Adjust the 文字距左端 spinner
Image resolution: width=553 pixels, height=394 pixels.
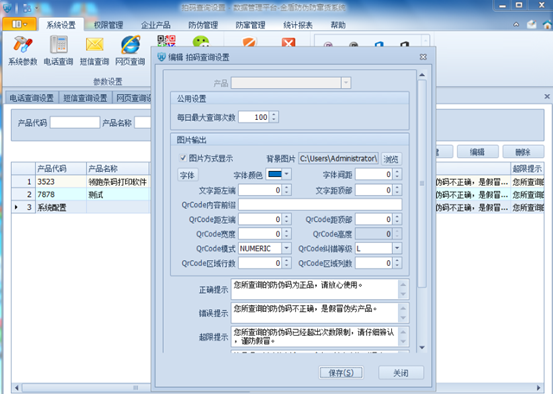point(286,190)
